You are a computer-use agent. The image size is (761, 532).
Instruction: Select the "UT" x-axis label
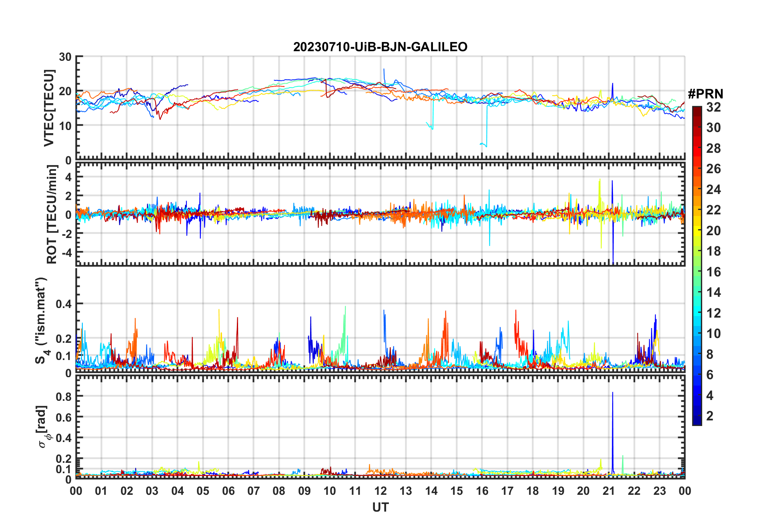pyautogui.click(x=380, y=507)
